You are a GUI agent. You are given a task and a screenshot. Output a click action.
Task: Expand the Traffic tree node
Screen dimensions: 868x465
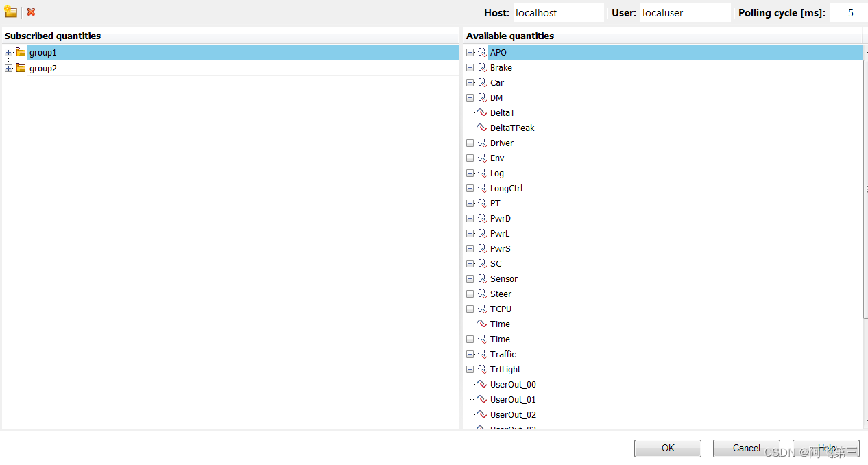point(470,355)
